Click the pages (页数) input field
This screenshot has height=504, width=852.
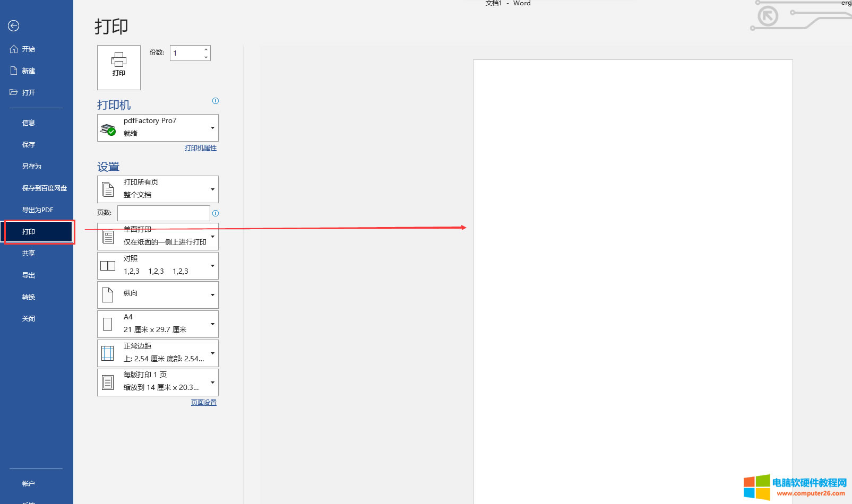point(163,213)
